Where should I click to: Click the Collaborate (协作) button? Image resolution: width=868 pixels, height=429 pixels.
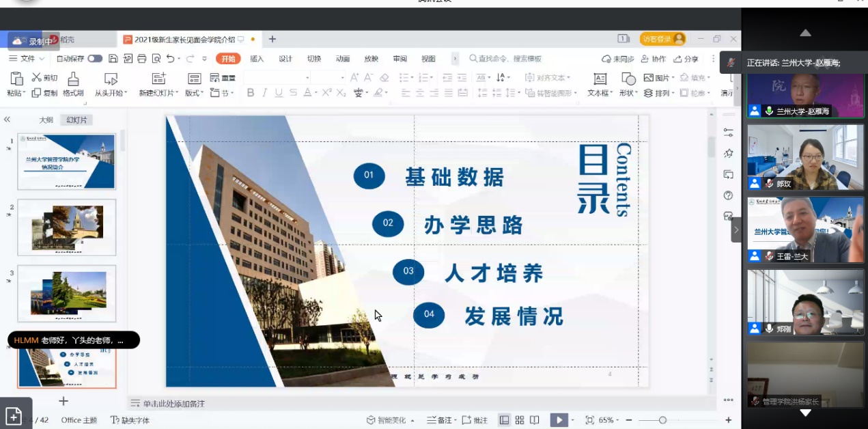pos(653,59)
